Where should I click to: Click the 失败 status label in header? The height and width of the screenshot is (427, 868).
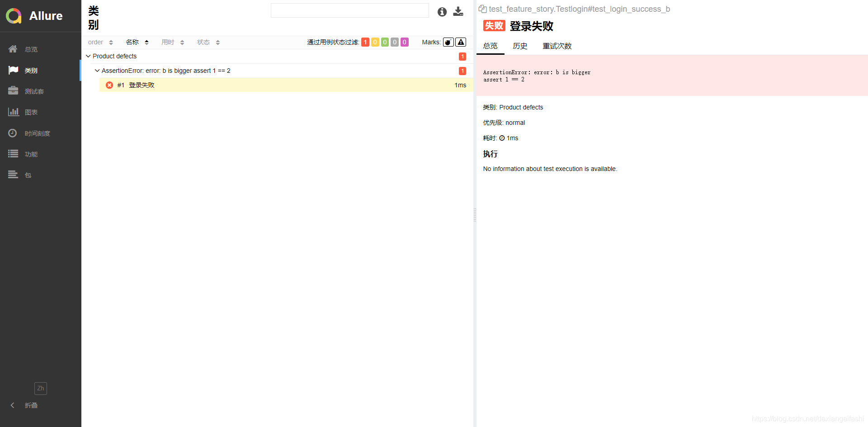coord(494,26)
